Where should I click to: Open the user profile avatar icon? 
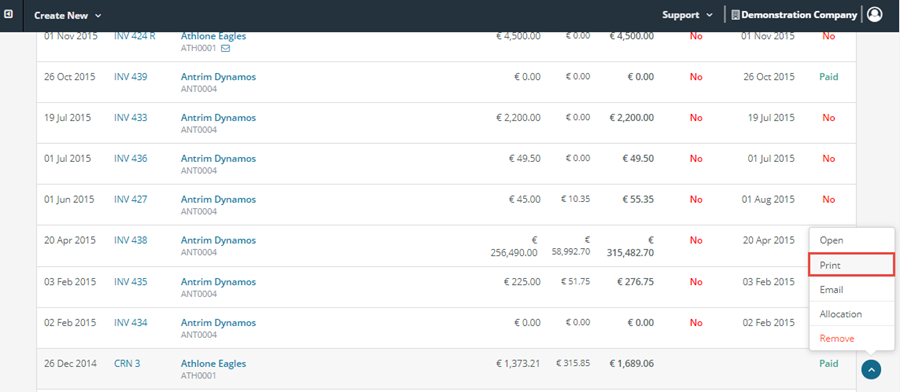pos(875,15)
